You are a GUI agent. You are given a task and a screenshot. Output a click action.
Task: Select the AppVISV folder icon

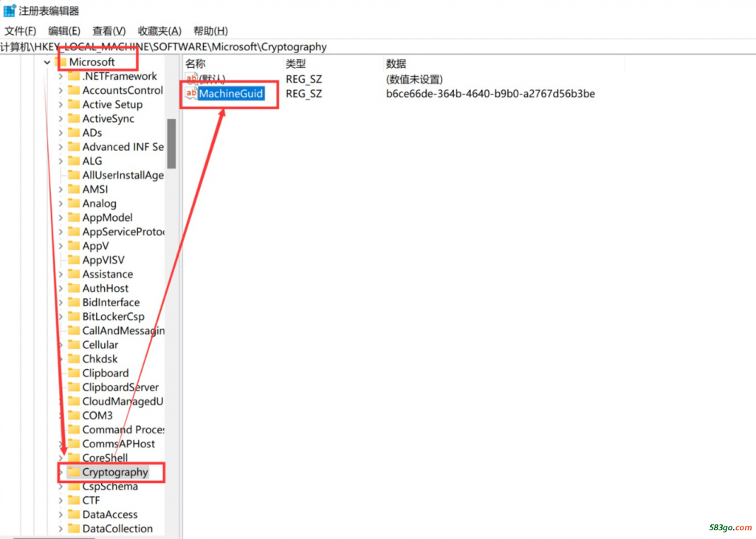[74, 260]
